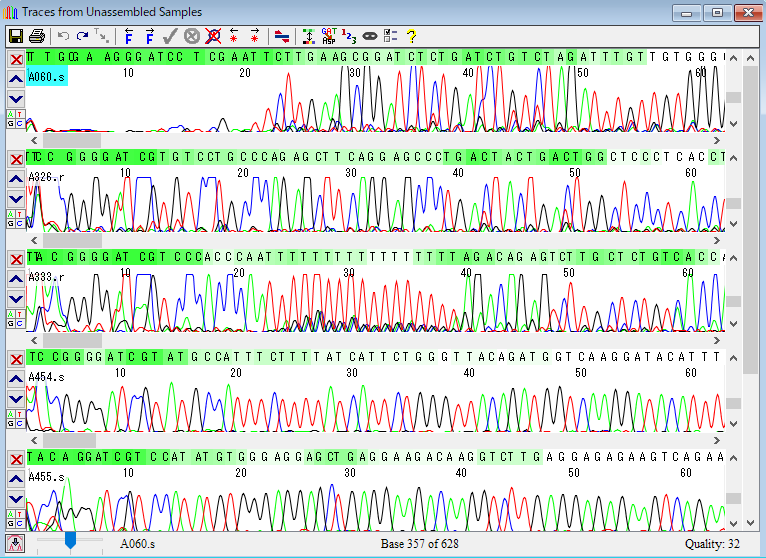
Task: Click main window vertical scrollbar up arrow
Action: coord(750,58)
